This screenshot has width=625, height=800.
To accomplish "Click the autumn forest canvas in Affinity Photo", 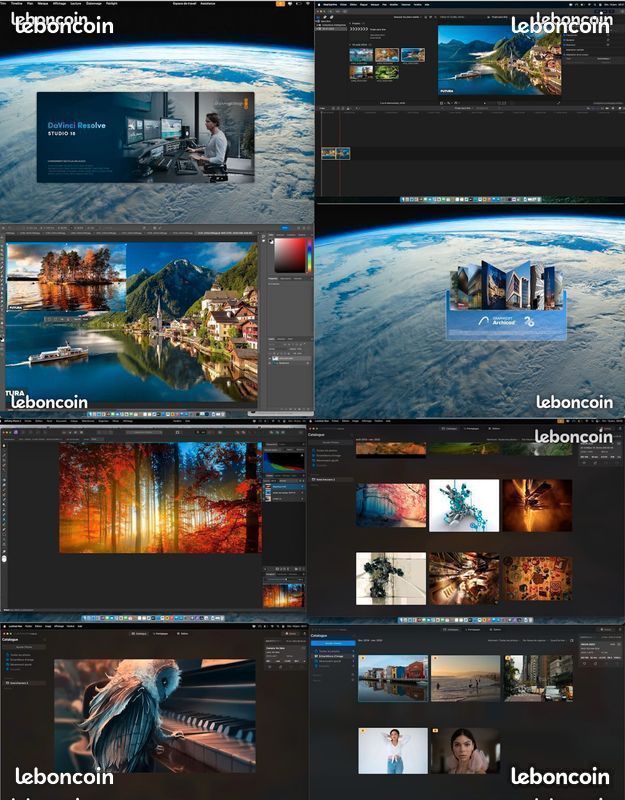I will click(x=160, y=497).
